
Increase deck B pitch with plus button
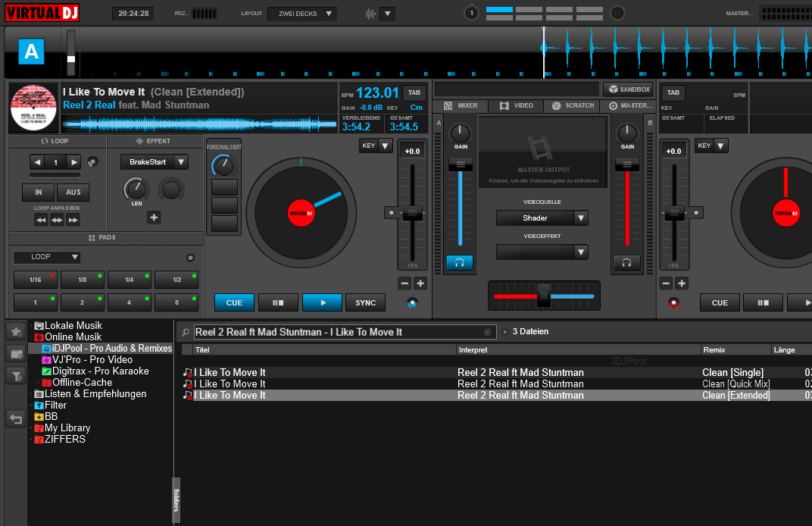(x=682, y=283)
